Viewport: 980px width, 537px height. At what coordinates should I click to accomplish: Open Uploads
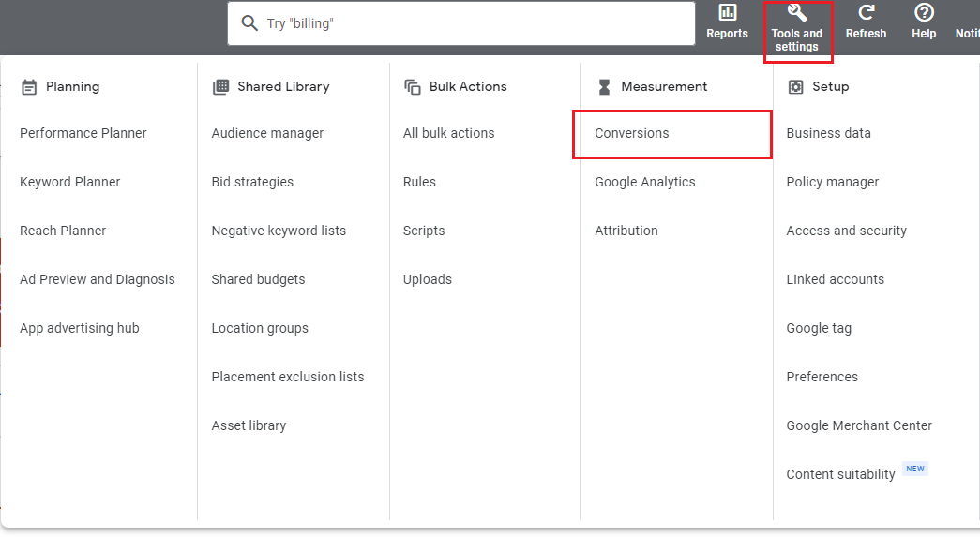click(x=428, y=279)
